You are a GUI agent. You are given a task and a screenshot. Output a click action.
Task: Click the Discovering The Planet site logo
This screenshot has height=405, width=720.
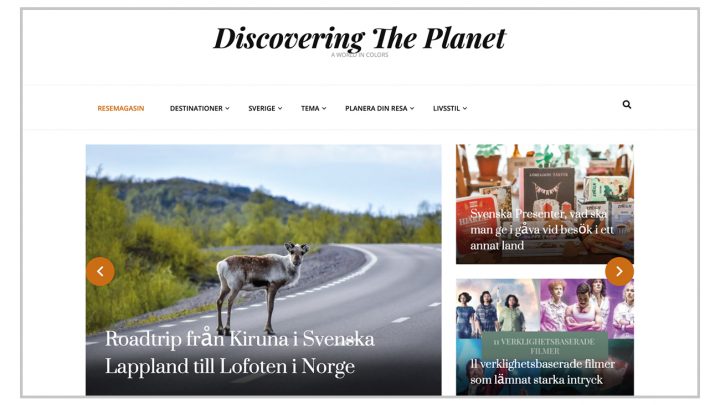(x=360, y=38)
